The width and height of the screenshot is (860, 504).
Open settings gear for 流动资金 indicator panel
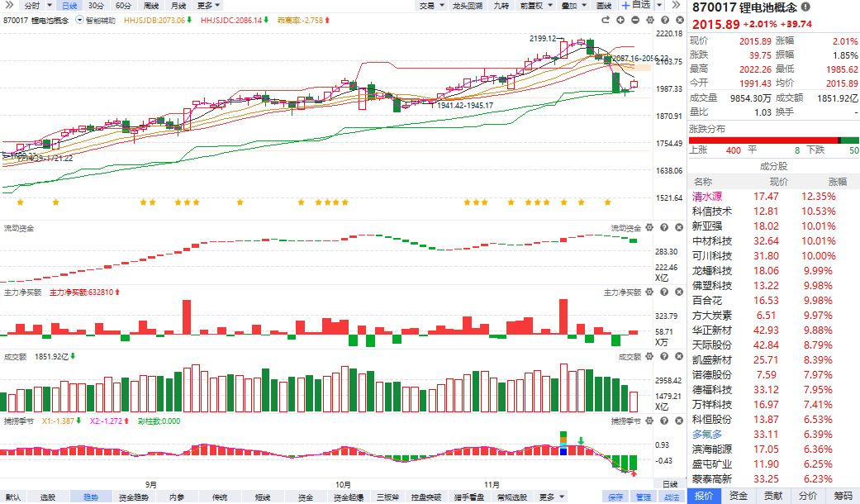[649, 227]
